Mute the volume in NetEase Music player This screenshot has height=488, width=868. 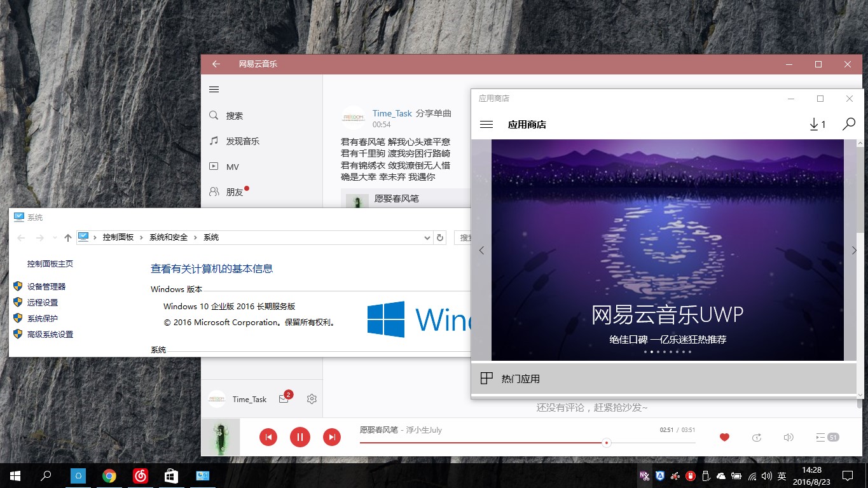click(789, 437)
